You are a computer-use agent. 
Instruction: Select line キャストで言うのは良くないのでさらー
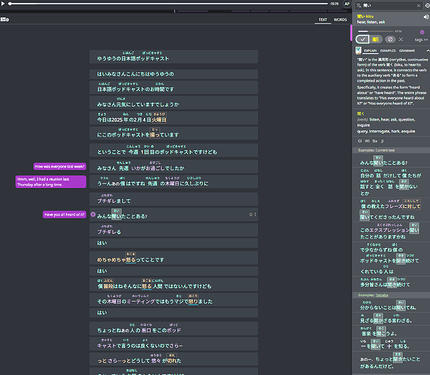pos(174,344)
